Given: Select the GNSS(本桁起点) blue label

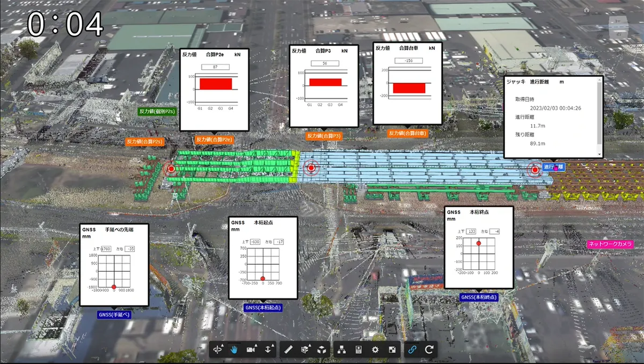Looking at the screenshot, I should click(263, 308).
